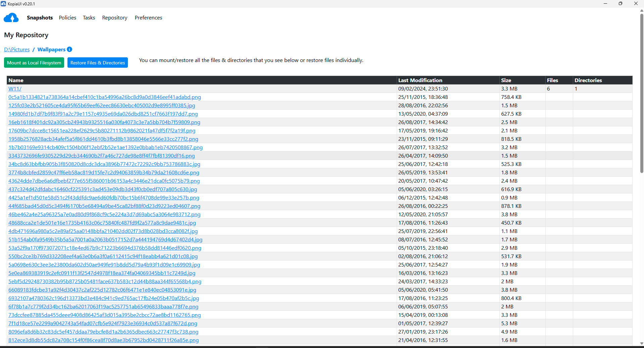
Task: Click the size value 758.4 KB
Action: pos(511,97)
